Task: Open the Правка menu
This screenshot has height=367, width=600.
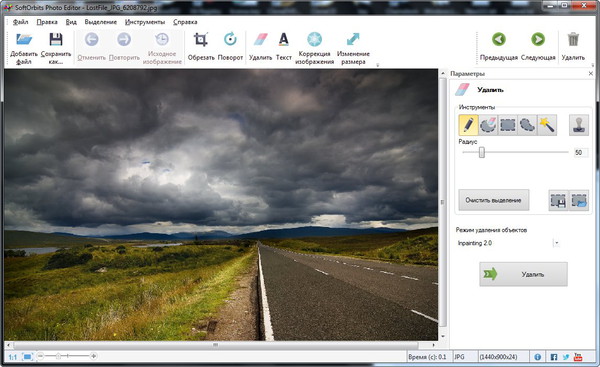Action: [47, 22]
